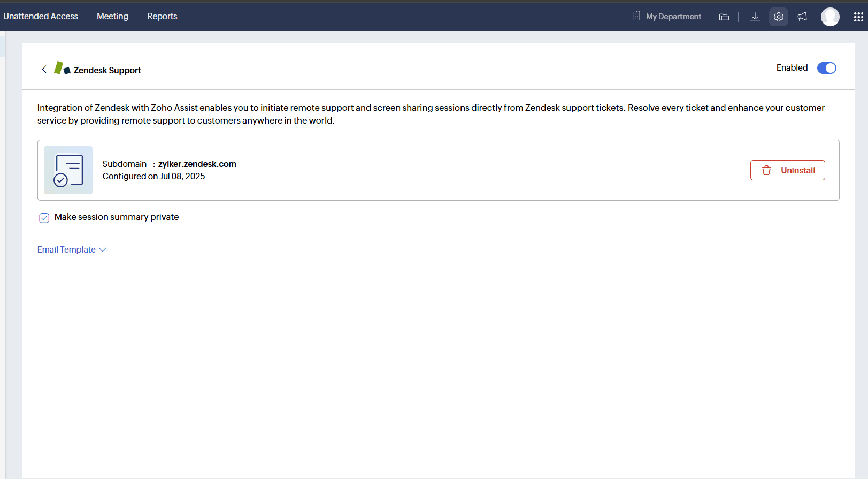This screenshot has height=479, width=868.
Task: Click the configured document thumbnail icon
Action: click(x=68, y=170)
